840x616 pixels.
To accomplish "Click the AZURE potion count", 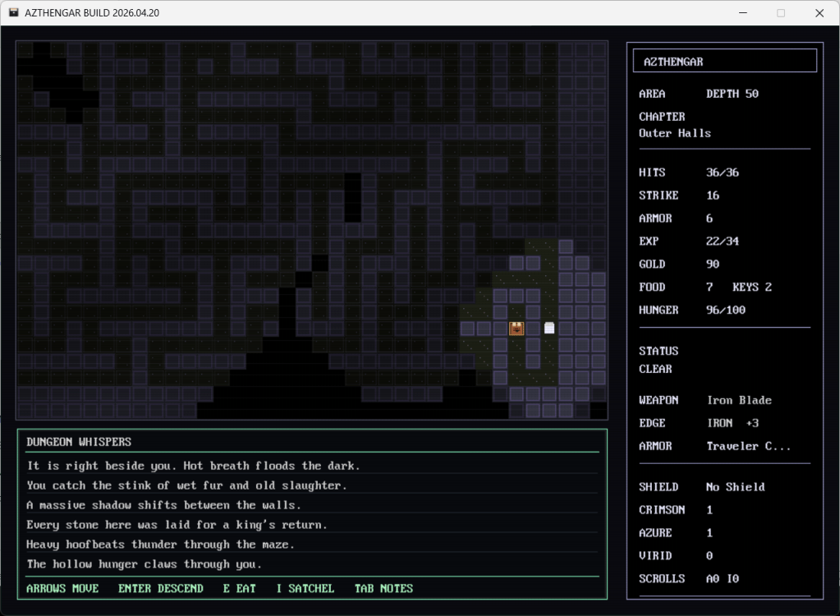I will (709, 532).
